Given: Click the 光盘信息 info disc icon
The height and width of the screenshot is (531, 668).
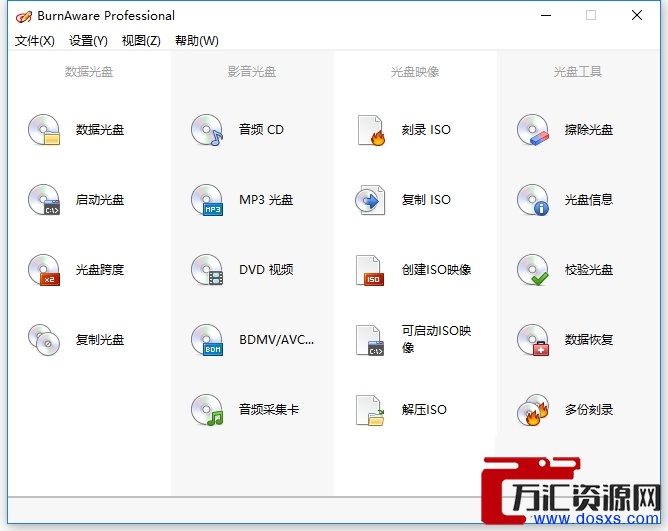Looking at the screenshot, I should tap(533, 199).
